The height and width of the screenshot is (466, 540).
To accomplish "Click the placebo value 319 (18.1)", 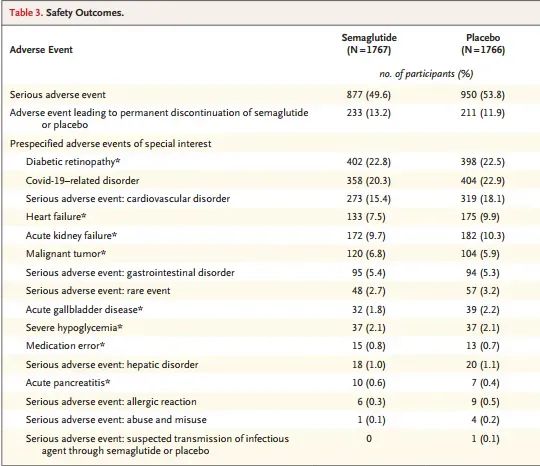I will [483, 199].
